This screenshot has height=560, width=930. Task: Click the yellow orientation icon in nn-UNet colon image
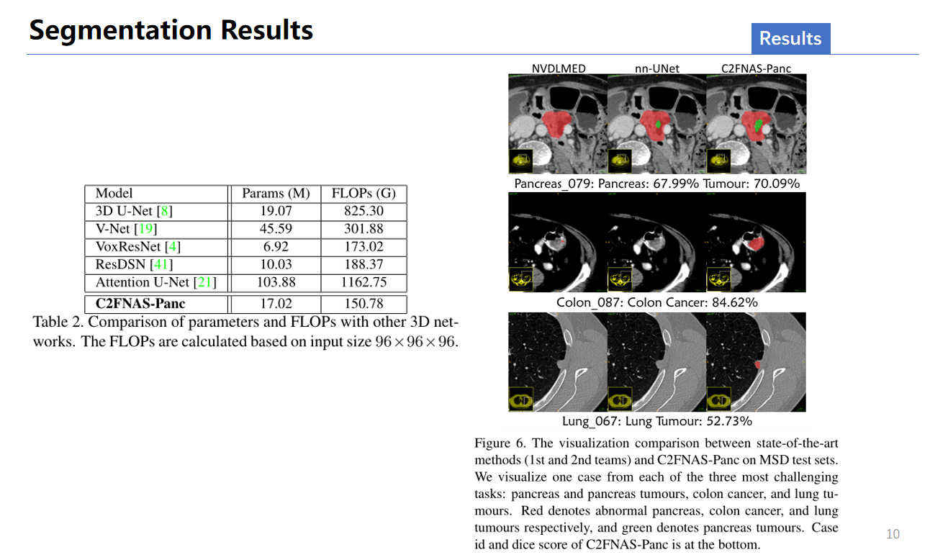click(x=620, y=279)
